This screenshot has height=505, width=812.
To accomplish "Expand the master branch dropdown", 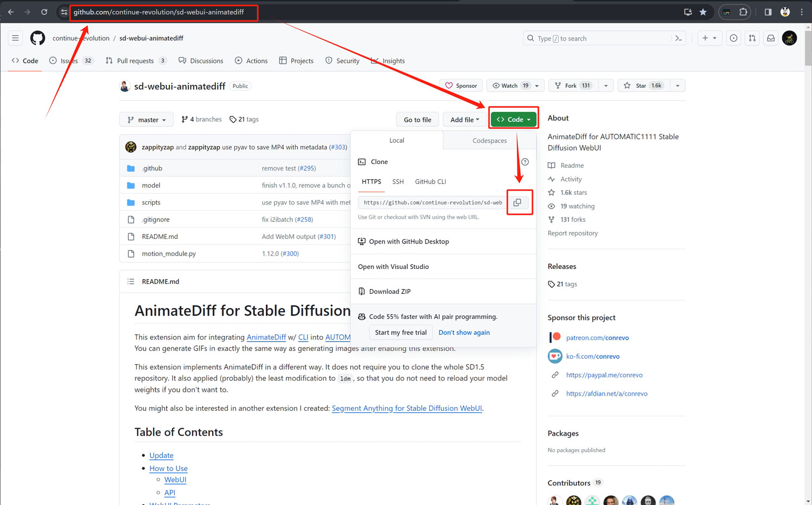I will point(147,120).
